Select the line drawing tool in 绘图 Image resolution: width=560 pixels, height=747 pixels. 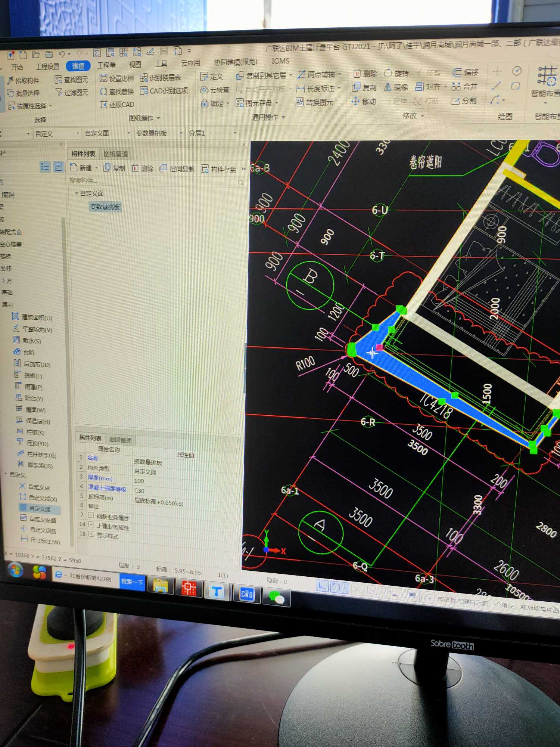click(496, 86)
